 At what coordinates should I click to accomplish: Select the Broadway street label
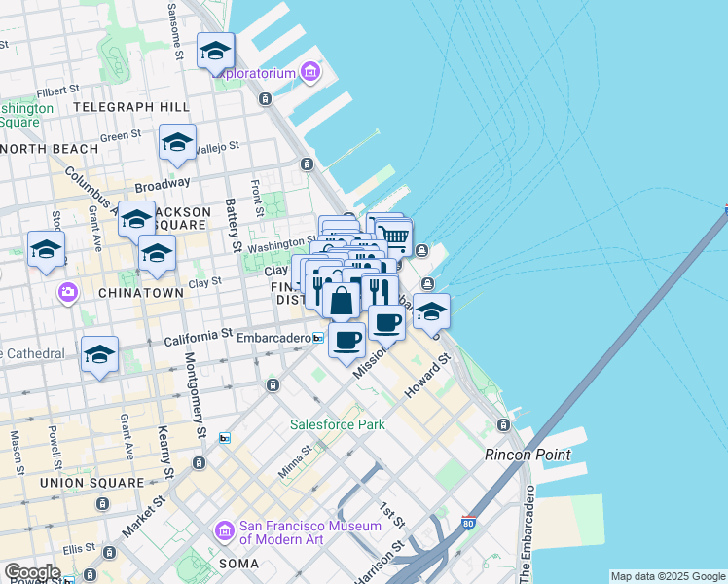[163, 184]
